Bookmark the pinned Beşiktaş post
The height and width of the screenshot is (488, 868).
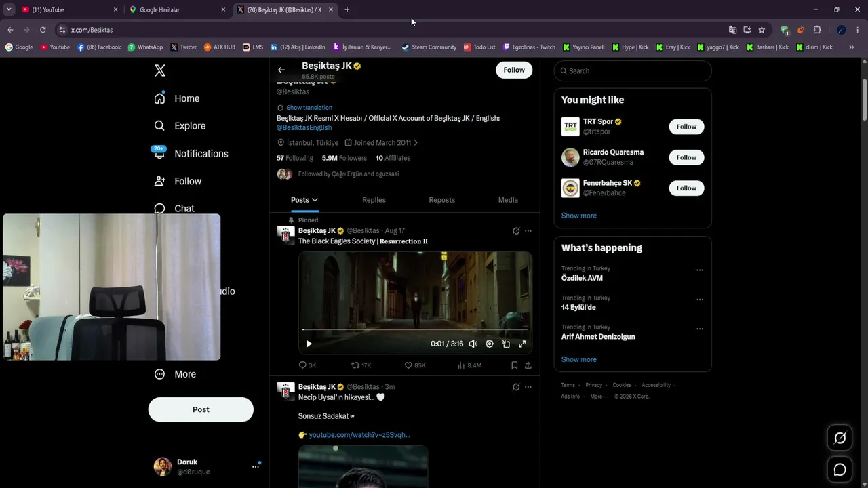(x=515, y=365)
